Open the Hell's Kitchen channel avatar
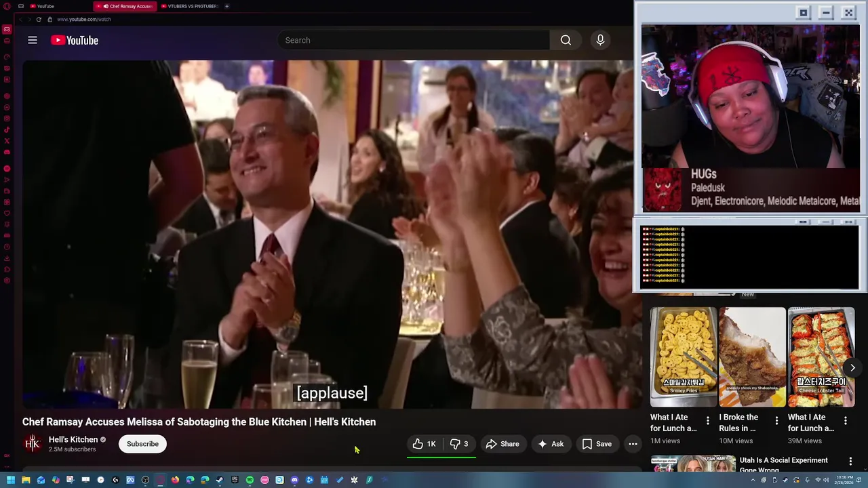The width and height of the screenshot is (868, 488). point(33,444)
